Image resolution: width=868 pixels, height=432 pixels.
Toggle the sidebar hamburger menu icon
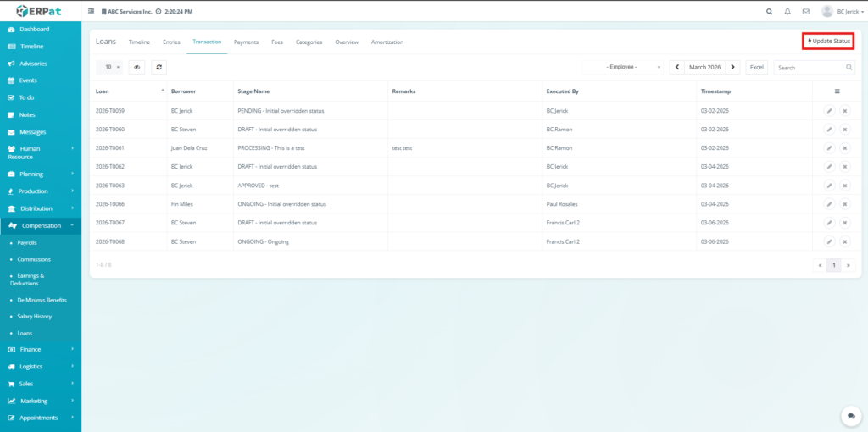click(92, 12)
